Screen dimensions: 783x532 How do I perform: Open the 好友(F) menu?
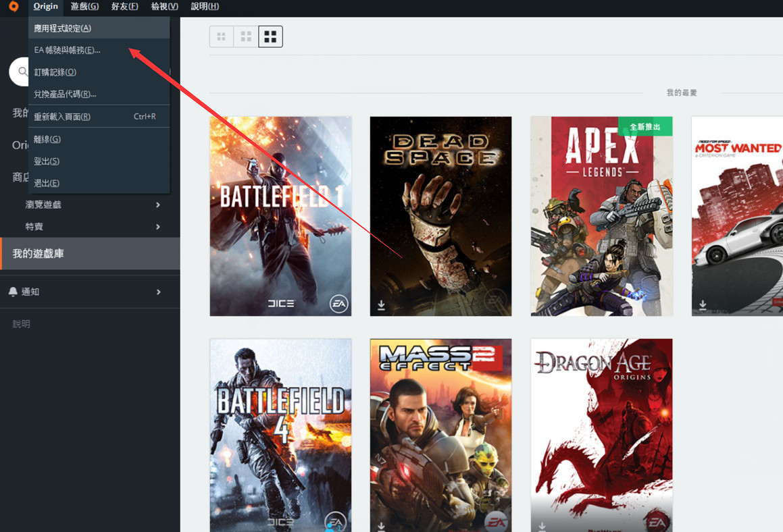pos(124,7)
